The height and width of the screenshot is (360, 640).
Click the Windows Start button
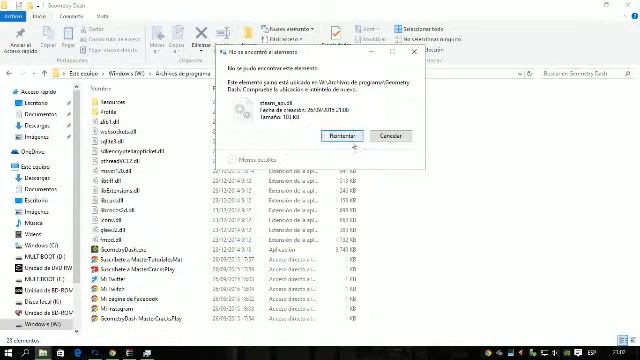8,353
